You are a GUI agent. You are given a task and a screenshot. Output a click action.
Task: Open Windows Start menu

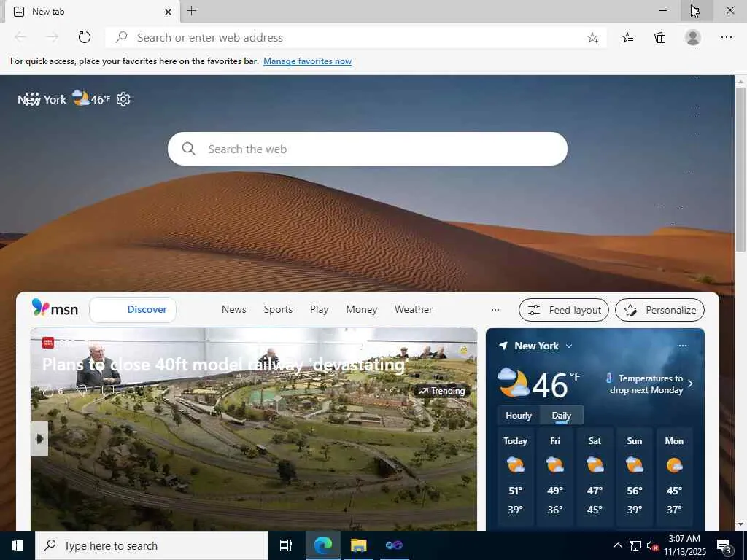(x=18, y=545)
